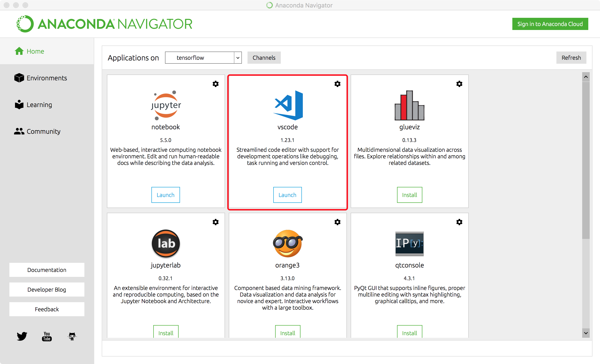Viewport: 600px width, 364px height.
Task: Switch to the Environments tab
Action: [47, 78]
